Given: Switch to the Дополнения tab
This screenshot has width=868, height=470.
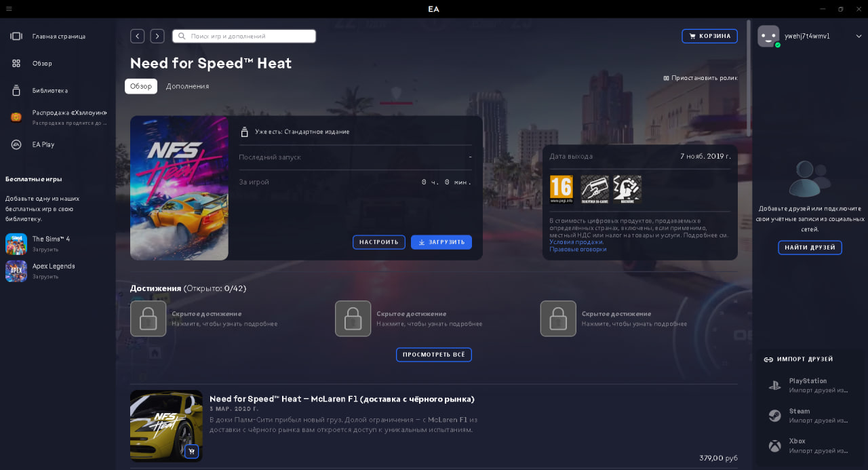Looking at the screenshot, I should point(187,86).
